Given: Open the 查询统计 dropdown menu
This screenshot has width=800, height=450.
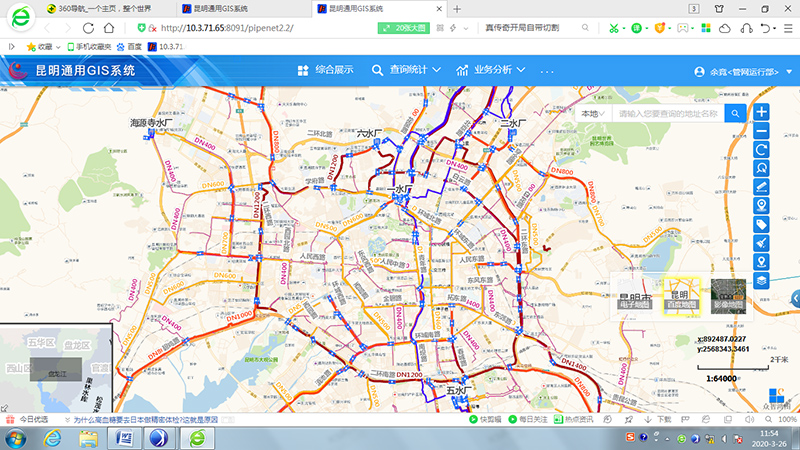Looking at the screenshot, I should tap(406, 70).
